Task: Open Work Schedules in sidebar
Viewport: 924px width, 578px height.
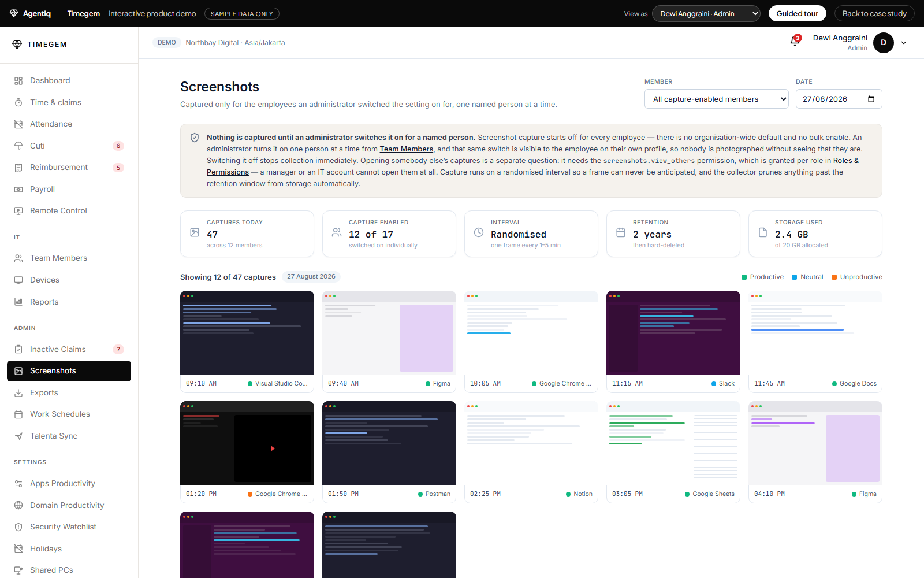Action: click(69, 414)
